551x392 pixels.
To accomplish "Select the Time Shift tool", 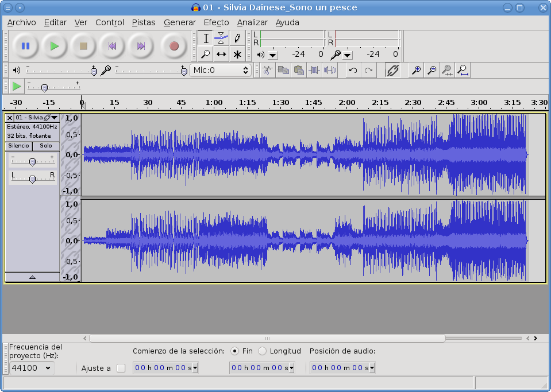I will tap(221, 54).
